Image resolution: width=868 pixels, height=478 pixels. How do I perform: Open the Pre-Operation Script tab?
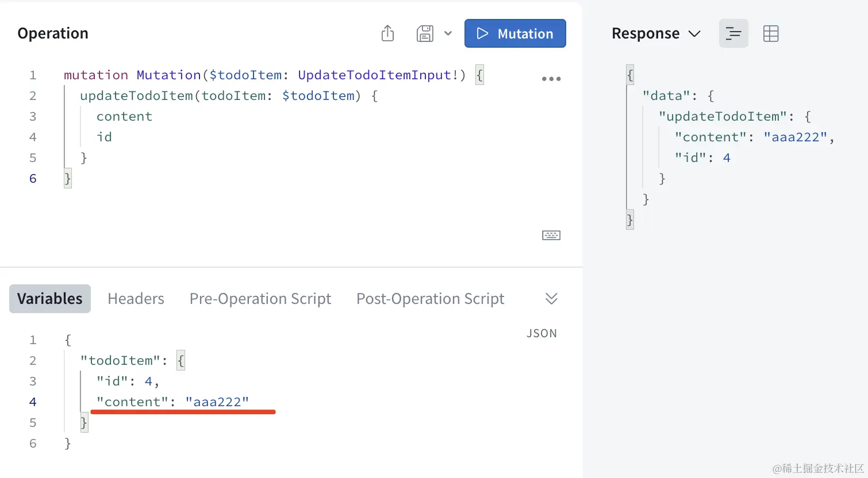[260, 299]
